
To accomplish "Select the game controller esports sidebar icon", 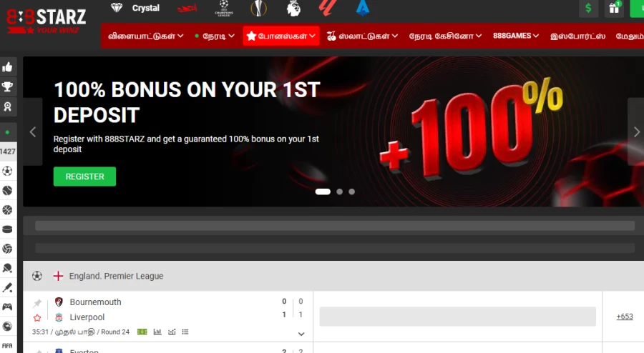I will [x=8, y=307].
